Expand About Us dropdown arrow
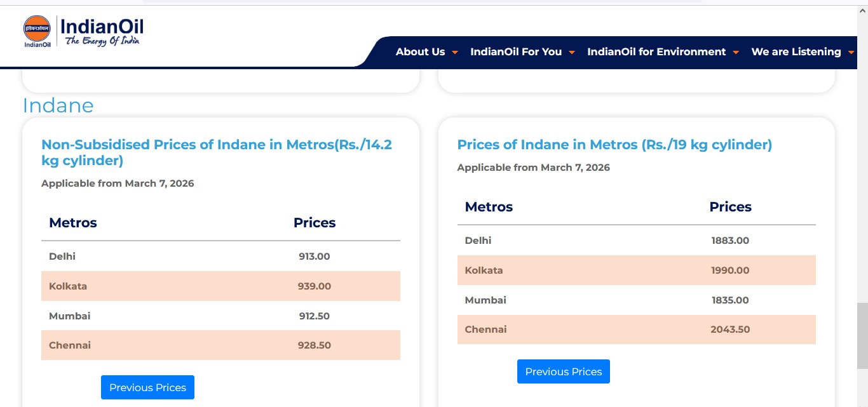 coord(455,53)
